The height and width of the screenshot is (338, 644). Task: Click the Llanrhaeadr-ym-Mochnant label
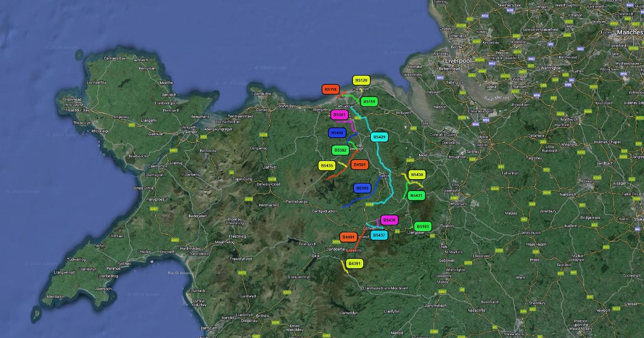(385, 288)
